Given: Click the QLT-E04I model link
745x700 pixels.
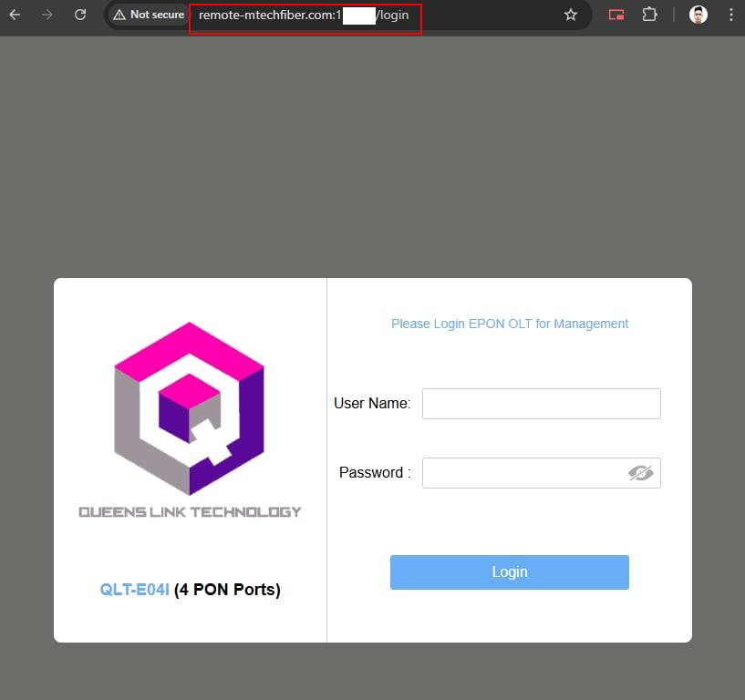Looking at the screenshot, I should tap(134, 590).
